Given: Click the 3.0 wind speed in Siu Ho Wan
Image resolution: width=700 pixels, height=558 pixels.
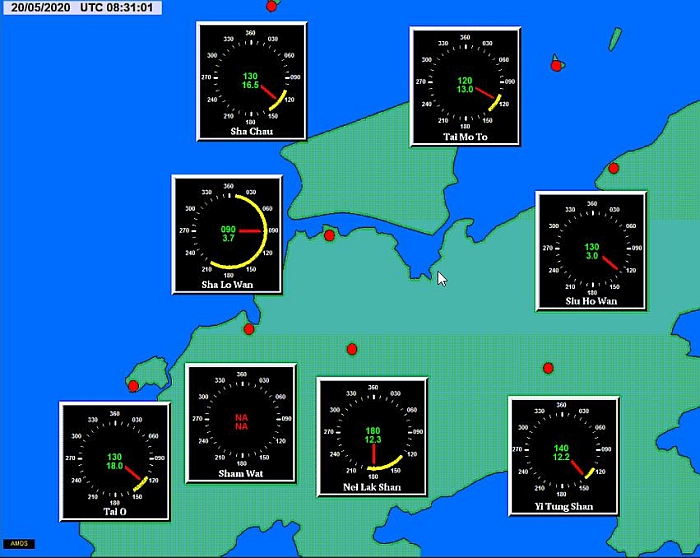Looking at the screenshot, I should coord(592,256).
